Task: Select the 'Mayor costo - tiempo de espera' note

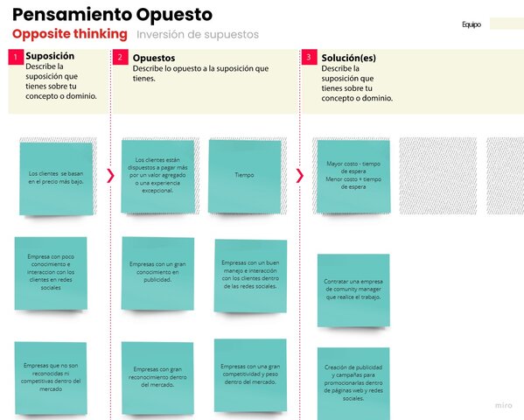Action: pos(353,177)
